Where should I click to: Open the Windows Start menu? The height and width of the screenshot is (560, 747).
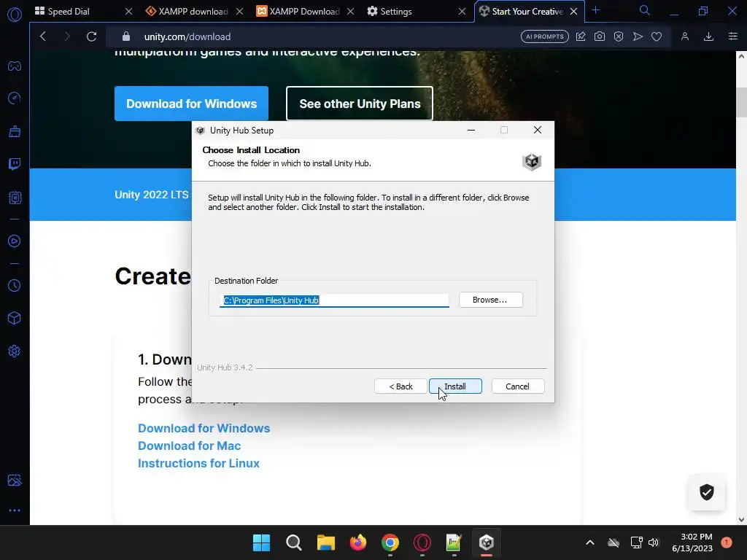tap(261, 542)
